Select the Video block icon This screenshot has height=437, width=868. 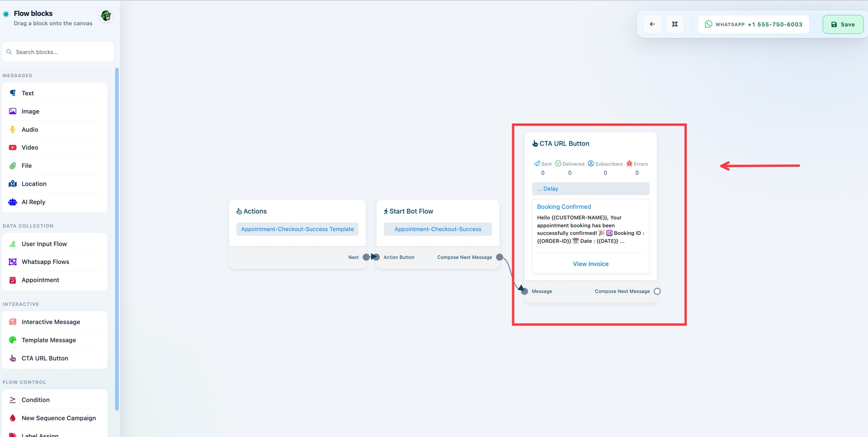pos(13,147)
